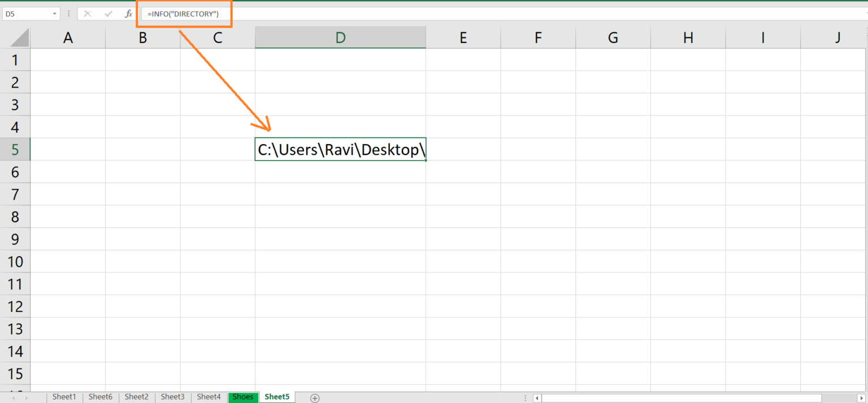Select the Sheet4 tab
868x403 pixels.
pyautogui.click(x=208, y=397)
